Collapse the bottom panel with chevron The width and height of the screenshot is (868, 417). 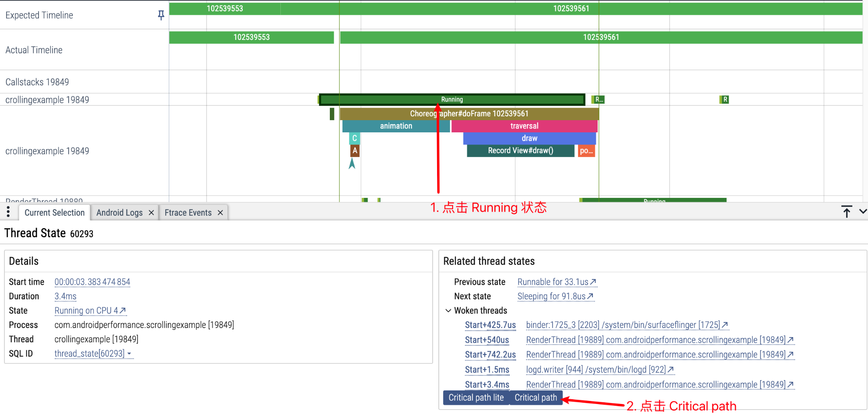coord(863,212)
